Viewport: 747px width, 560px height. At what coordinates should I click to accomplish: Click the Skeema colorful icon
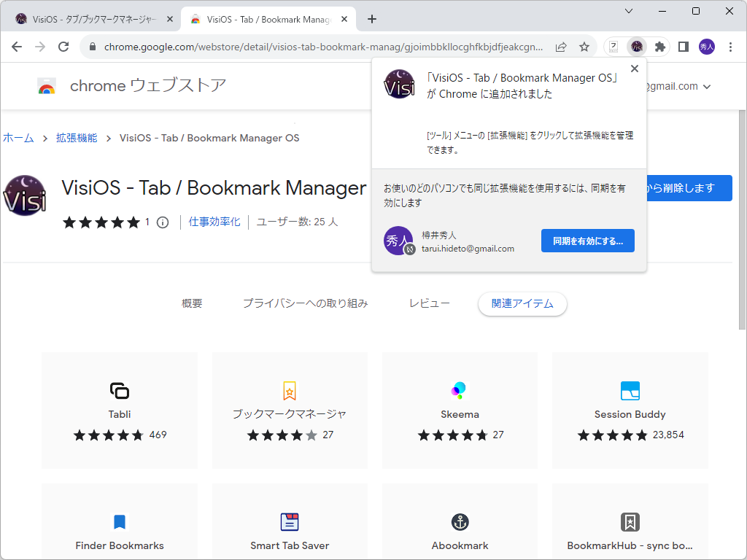(459, 391)
